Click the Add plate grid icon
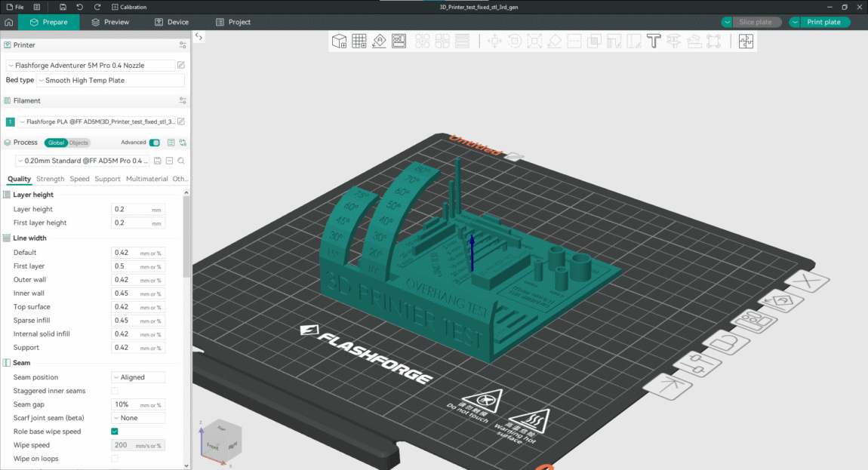 click(359, 41)
